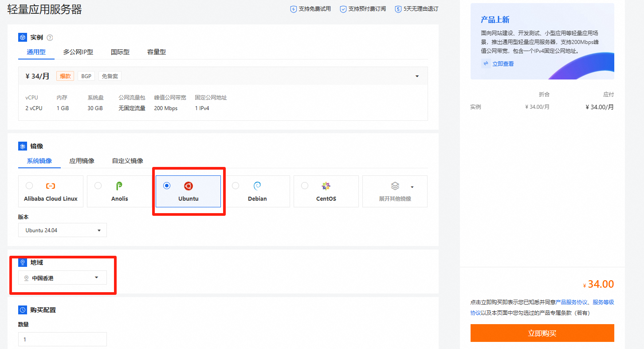
Task: Switch to the 多公网IP型 tab
Action: (78, 52)
